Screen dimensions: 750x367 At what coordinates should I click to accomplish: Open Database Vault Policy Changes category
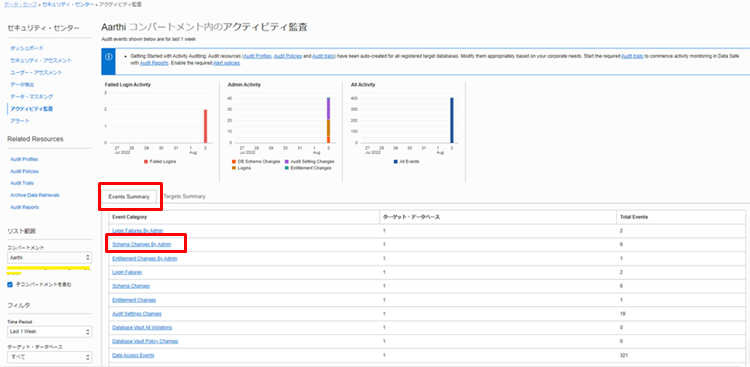tap(145, 342)
